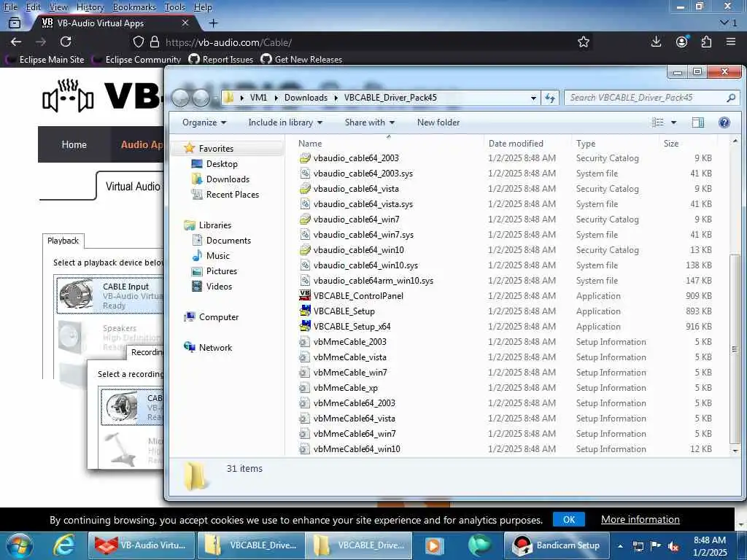Viewport: 747px width, 560px height.
Task: Sort files by Type column
Action: point(586,144)
